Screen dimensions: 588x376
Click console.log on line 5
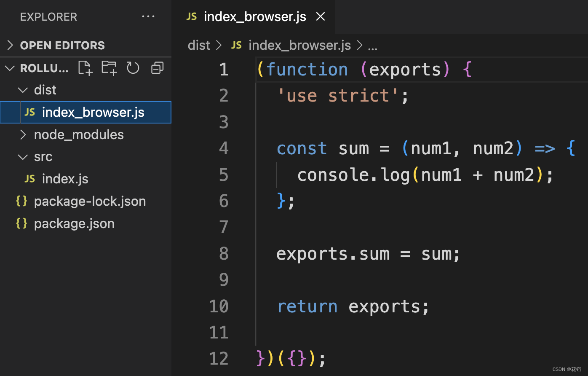[x=354, y=175]
